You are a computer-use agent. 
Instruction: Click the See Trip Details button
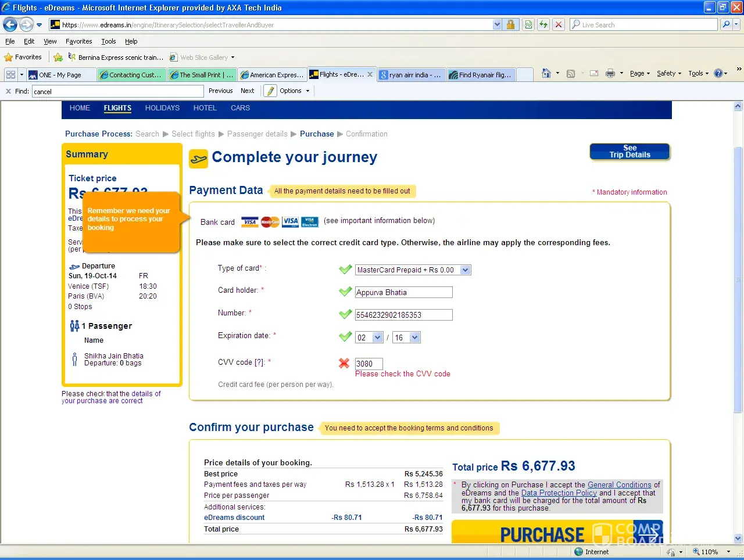(x=629, y=152)
